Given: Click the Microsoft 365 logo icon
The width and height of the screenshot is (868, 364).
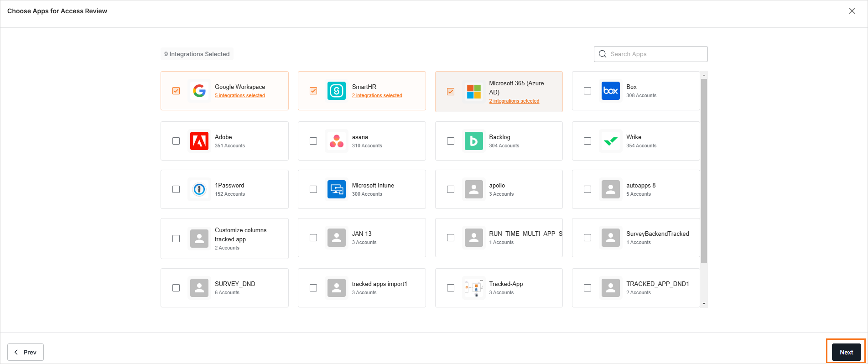Looking at the screenshot, I should click(x=474, y=92).
